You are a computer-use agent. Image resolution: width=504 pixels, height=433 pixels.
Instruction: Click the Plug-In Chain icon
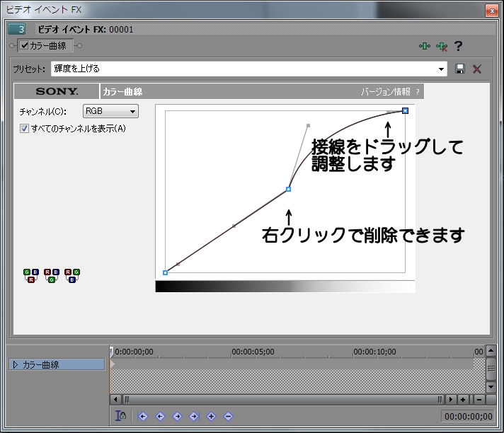coord(425,46)
